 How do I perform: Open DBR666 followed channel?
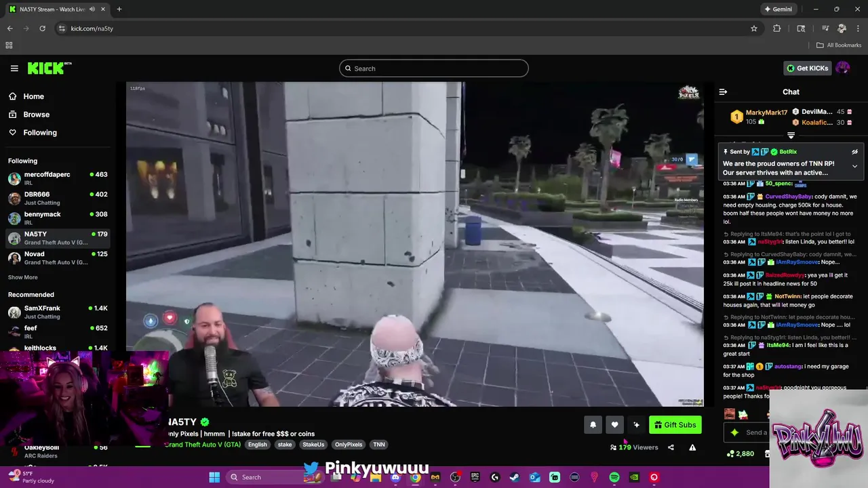pos(58,199)
